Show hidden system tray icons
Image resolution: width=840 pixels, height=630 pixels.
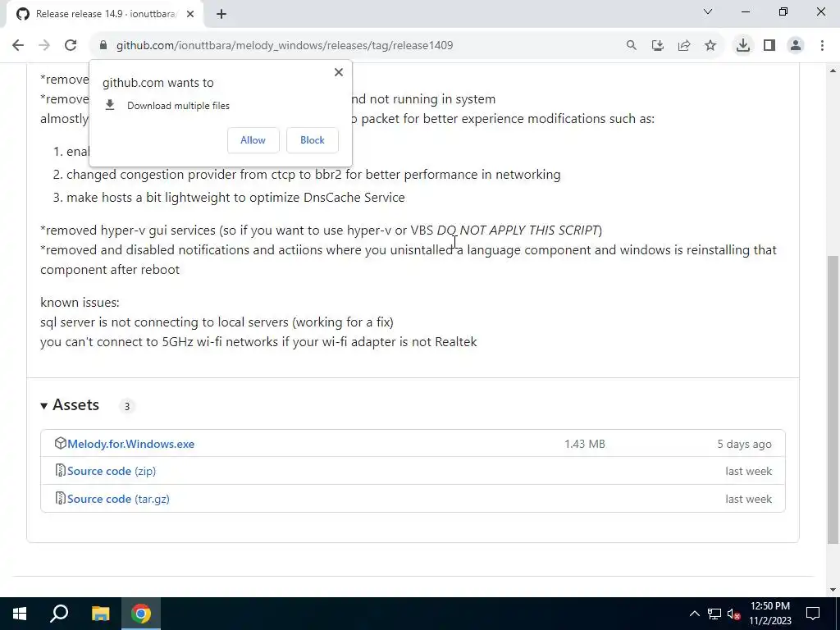[x=694, y=614]
